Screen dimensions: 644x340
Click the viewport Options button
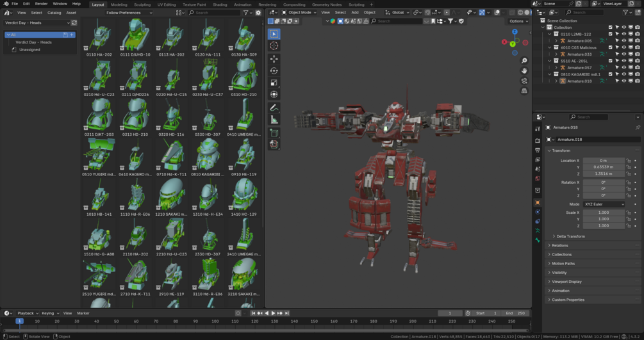pos(518,21)
